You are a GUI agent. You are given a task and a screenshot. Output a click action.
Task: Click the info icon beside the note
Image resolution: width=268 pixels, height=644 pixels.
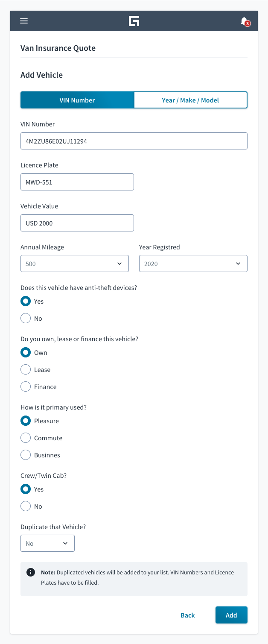(x=31, y=572)
